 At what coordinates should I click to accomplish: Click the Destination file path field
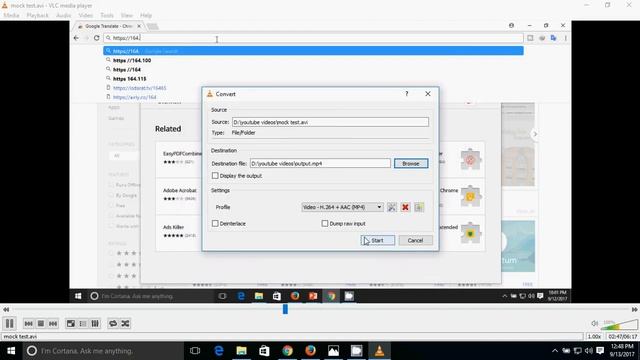pyautogui.click(x=320, y=163)
